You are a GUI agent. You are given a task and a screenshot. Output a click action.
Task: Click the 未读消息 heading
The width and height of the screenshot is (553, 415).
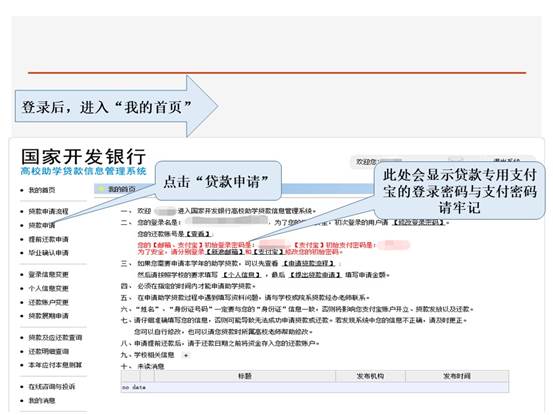click(x=151, y=366)
